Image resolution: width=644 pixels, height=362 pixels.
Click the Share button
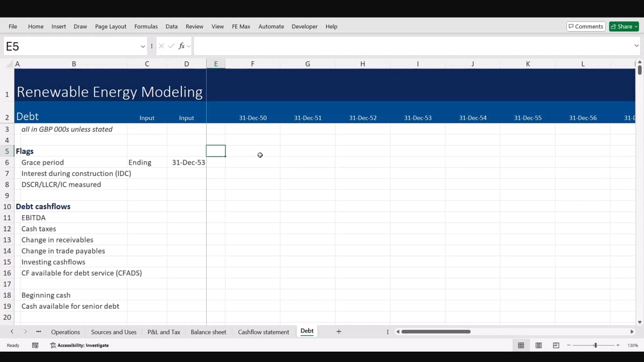click(624, 26)
